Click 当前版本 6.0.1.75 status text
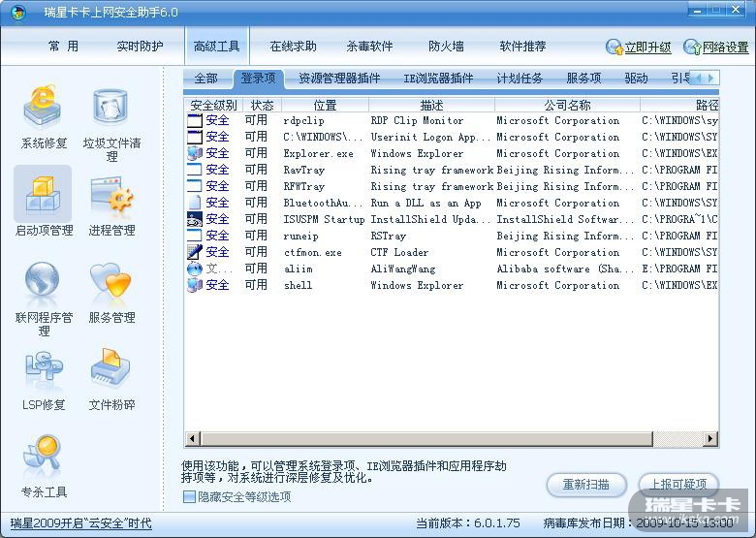756x538 pixels. (468, 523)
